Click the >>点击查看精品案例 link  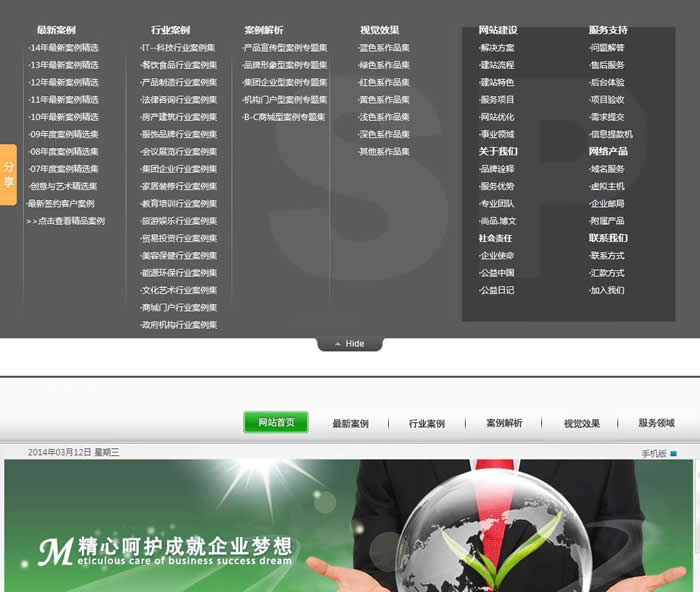[x=65, y=221]
